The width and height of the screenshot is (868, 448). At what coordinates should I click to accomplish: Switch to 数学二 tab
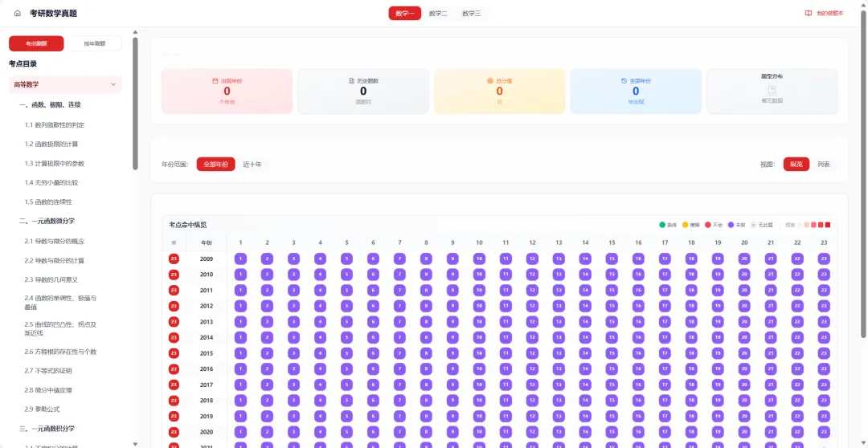438,14
